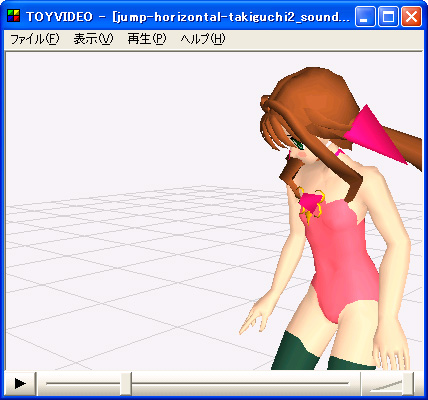Close the TOYVIDEO window

pos(411,16)
